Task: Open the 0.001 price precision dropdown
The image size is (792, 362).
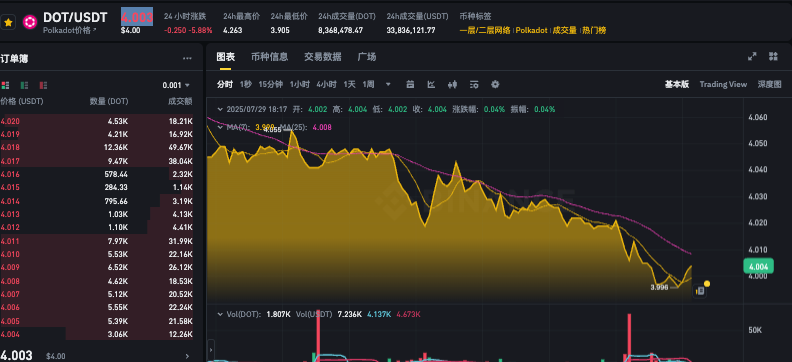Action: (x=176, y=85)
